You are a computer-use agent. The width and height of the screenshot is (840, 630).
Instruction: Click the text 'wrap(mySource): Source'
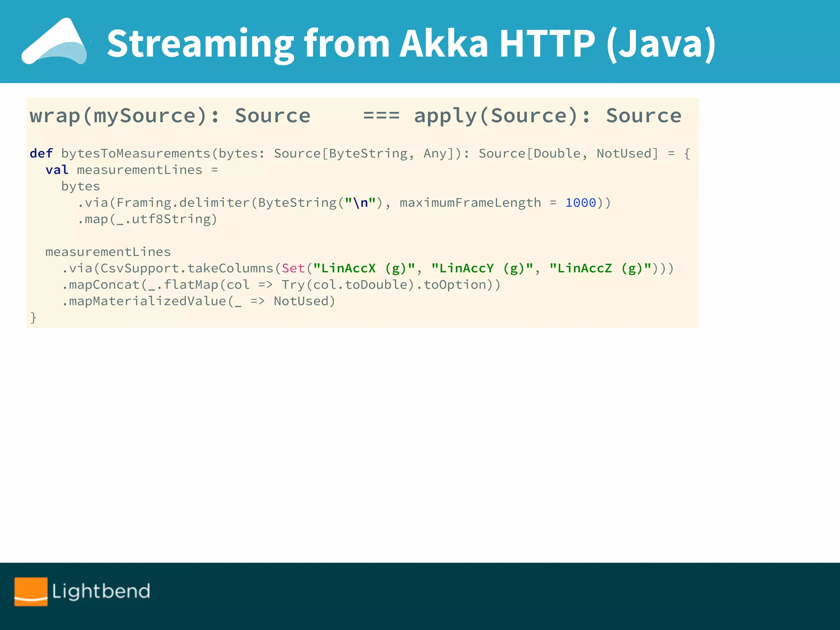170,116
